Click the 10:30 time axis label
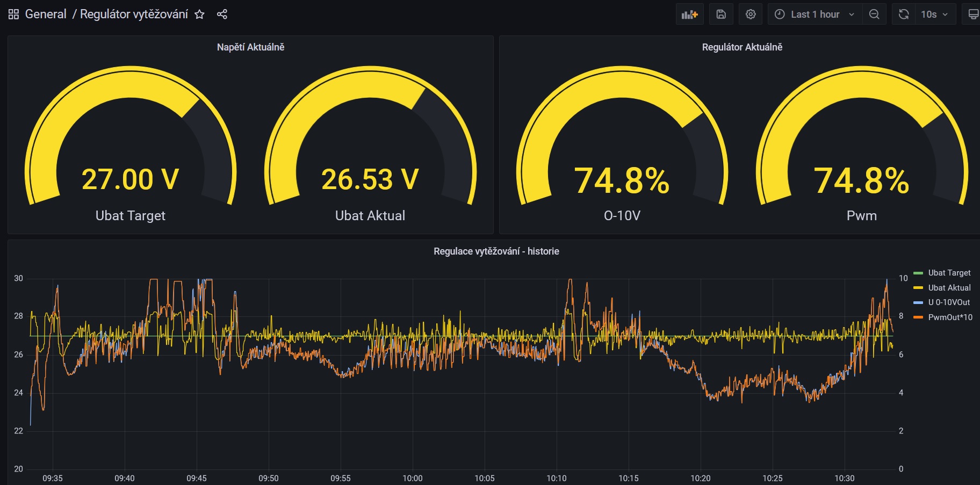 845,478
